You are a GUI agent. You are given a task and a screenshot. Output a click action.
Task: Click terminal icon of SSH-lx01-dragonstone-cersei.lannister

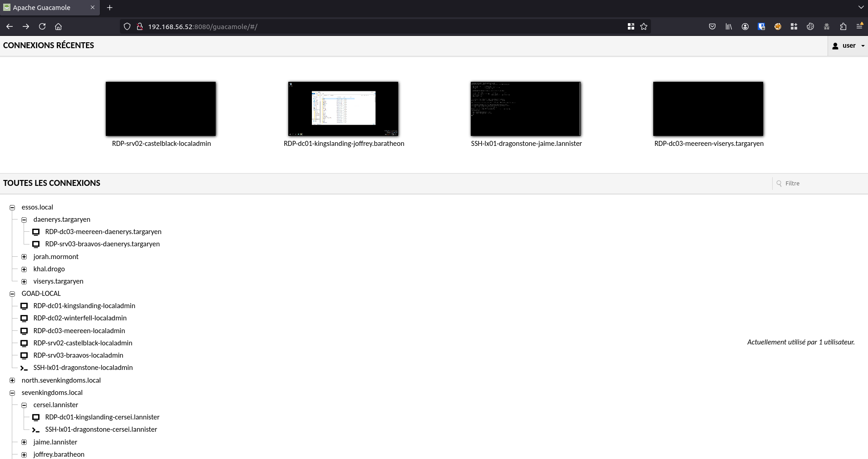click(x=36, y=429)
